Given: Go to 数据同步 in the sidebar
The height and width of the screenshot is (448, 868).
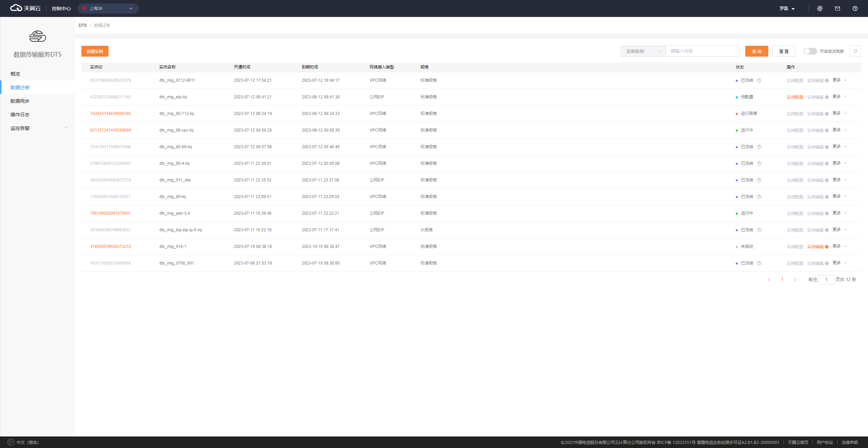Looking at the screenshot, I should 20,101.
